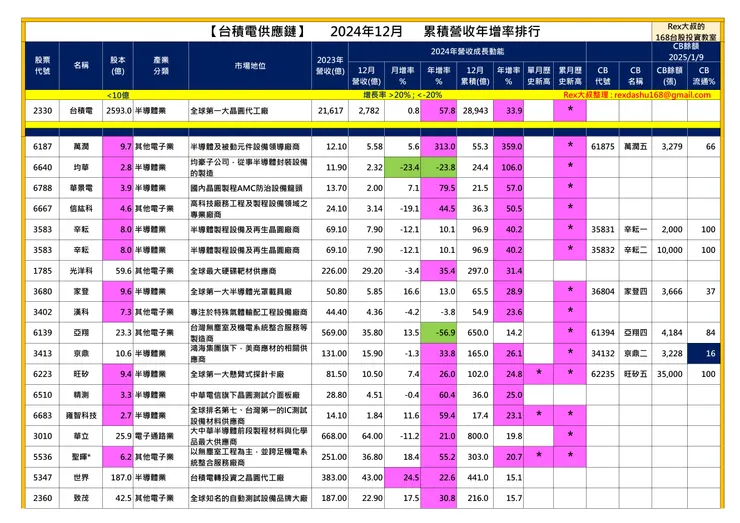This screenshot has width=740, height=523.
Task: Click the green -23.4 monthly growth cell
Action: (x=403, y=167)
